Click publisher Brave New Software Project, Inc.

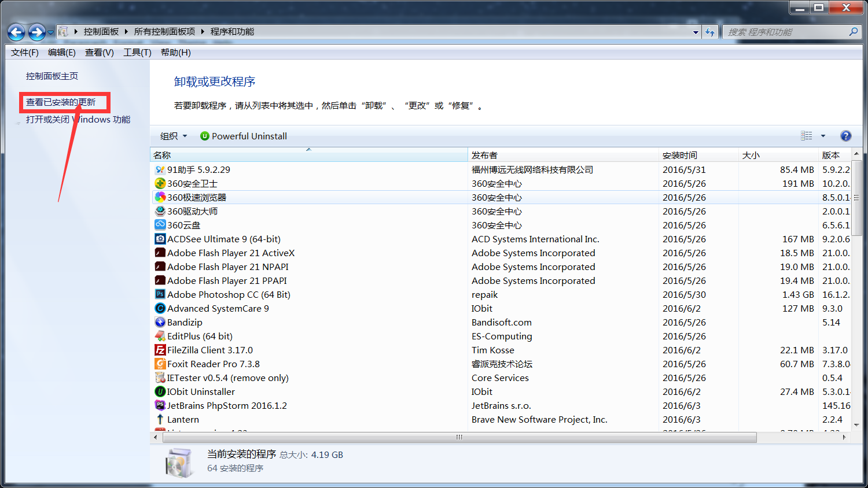(x=539, y=419)
